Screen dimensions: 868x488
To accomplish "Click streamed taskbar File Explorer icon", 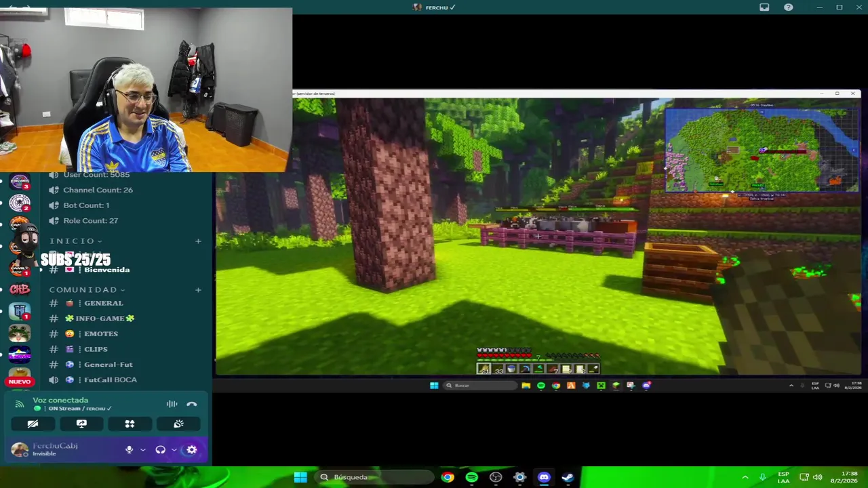I will point(526,386).
